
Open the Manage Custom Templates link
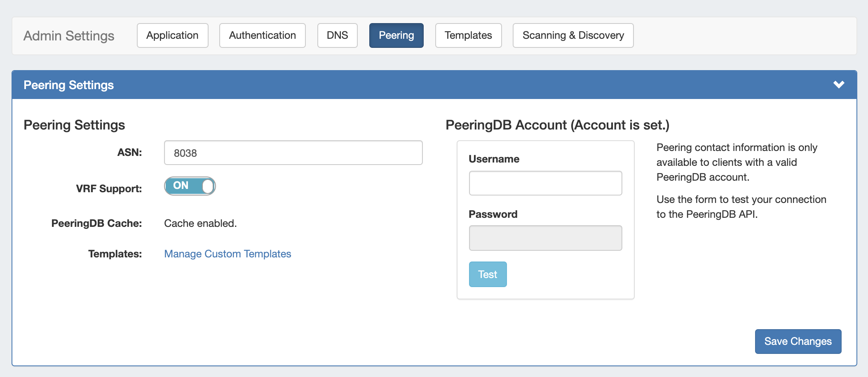point(228,254)
